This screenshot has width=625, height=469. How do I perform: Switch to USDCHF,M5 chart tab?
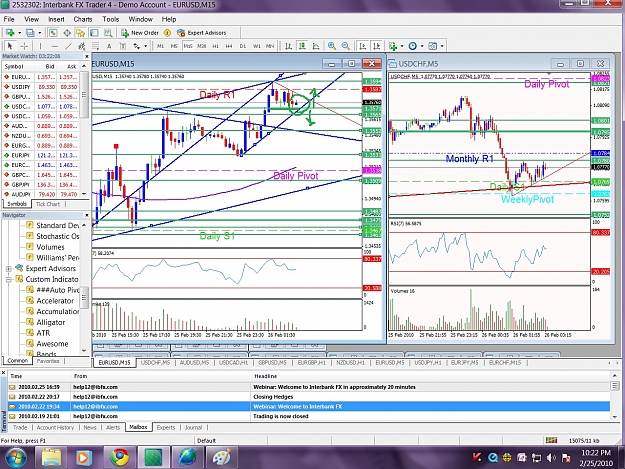(155, 363)
